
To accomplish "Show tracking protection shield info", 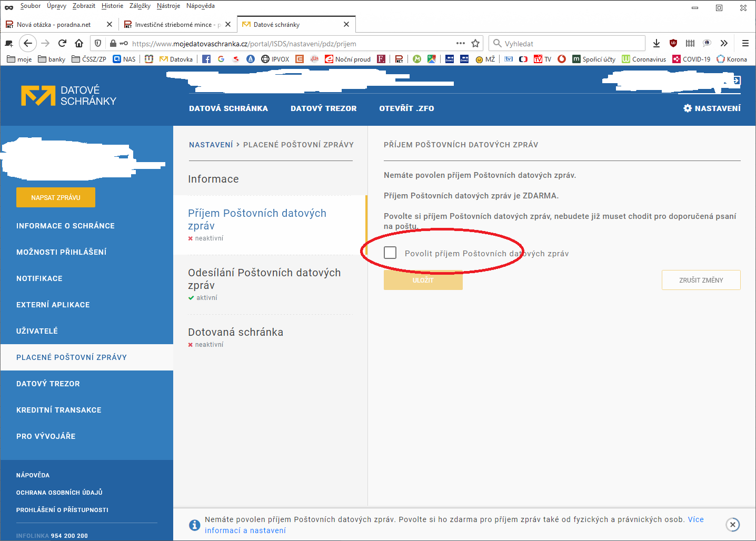I will point(98,43).
